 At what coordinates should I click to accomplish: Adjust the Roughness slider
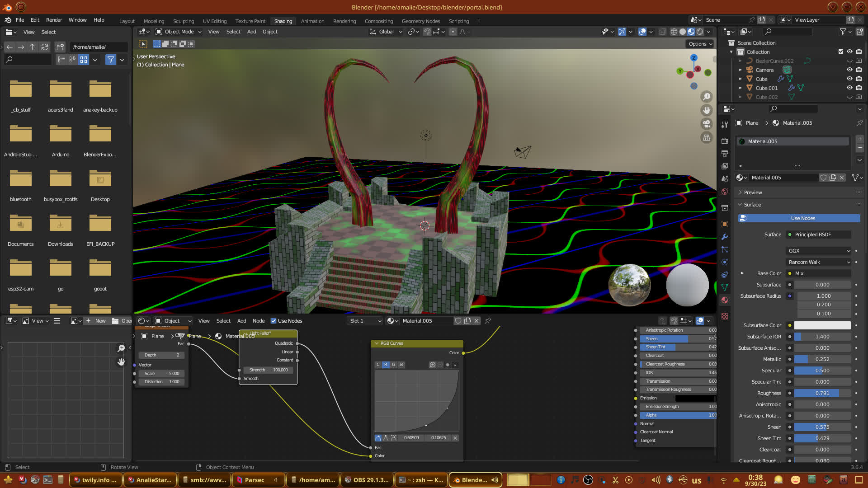point(822,393)
